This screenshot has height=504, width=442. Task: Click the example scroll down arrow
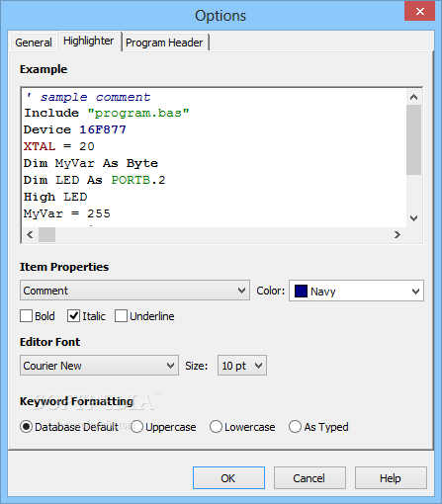click(x=413, y=218)
